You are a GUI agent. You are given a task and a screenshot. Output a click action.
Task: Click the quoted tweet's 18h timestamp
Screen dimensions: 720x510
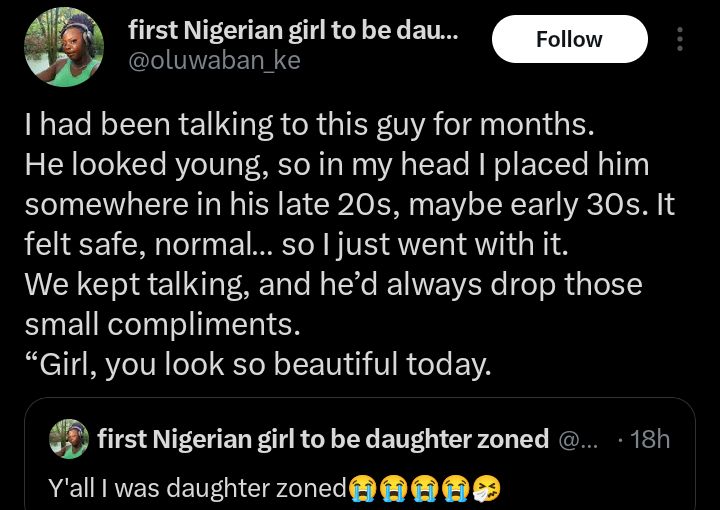pyautogui.click(x=650, y=438)
